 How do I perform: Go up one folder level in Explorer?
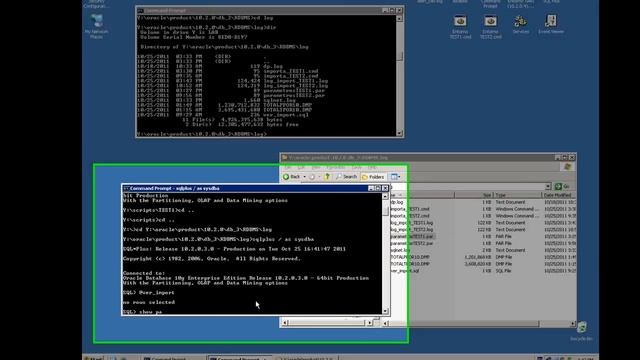(327, 177)
